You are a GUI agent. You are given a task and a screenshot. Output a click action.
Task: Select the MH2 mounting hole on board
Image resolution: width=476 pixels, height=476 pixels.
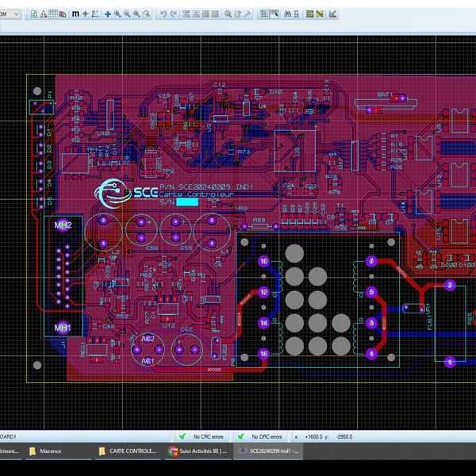pos(63,226)
